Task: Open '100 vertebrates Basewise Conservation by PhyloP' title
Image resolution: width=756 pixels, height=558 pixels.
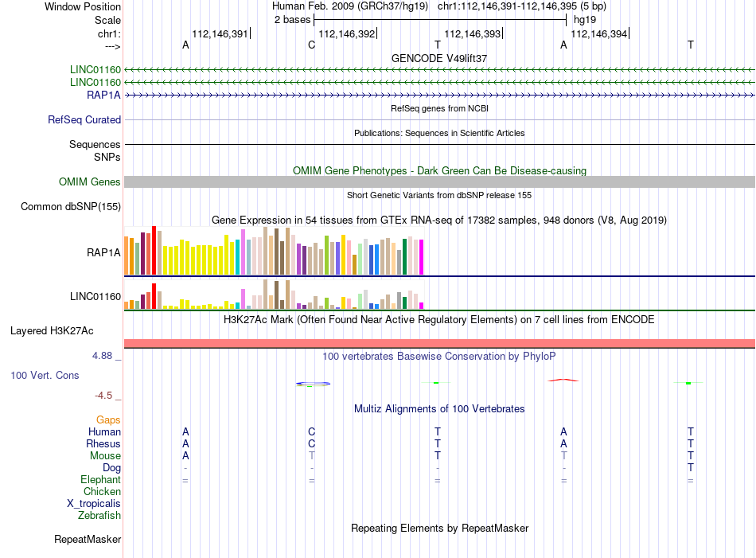Action: [439, 357]
